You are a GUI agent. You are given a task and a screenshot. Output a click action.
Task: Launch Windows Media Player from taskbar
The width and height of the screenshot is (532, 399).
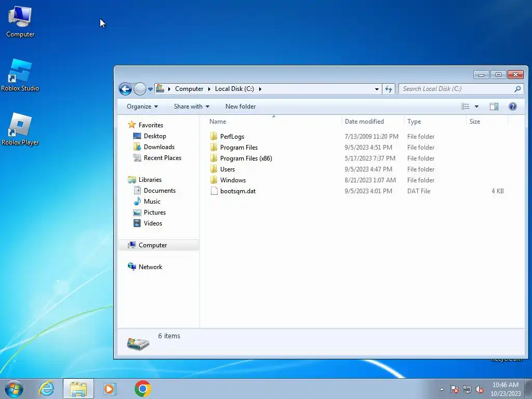[110, 389]
